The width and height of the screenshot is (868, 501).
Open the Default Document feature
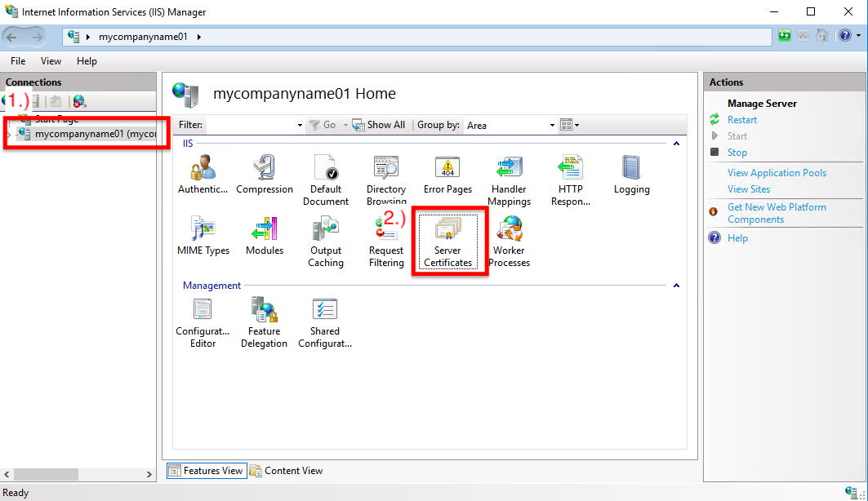point(326,180)
